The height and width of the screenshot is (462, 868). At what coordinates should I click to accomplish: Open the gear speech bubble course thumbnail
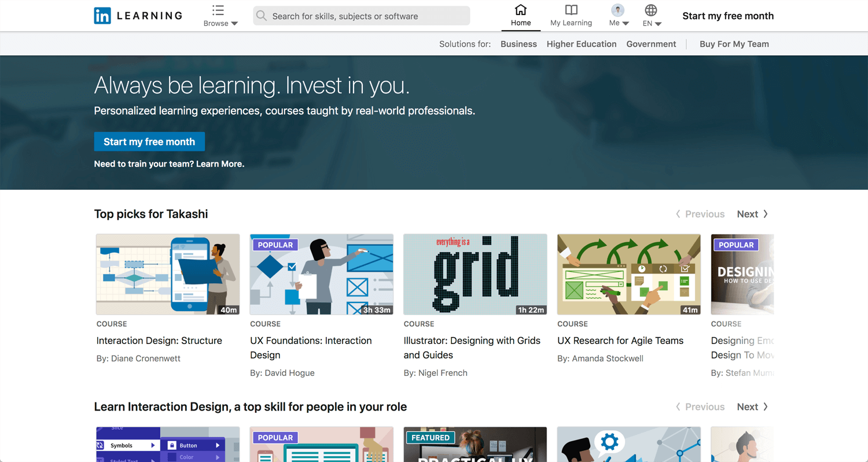(629, 444)
